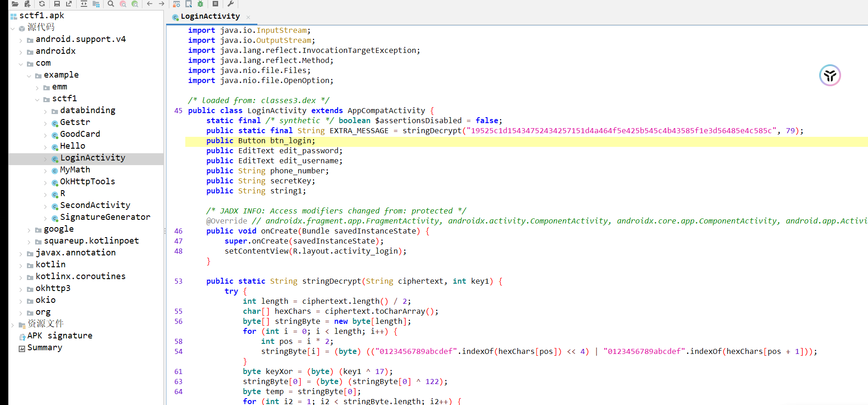Select the kotlinx.coroutines package
Screen dimensions: 868x405
click(x=80, y=276)
